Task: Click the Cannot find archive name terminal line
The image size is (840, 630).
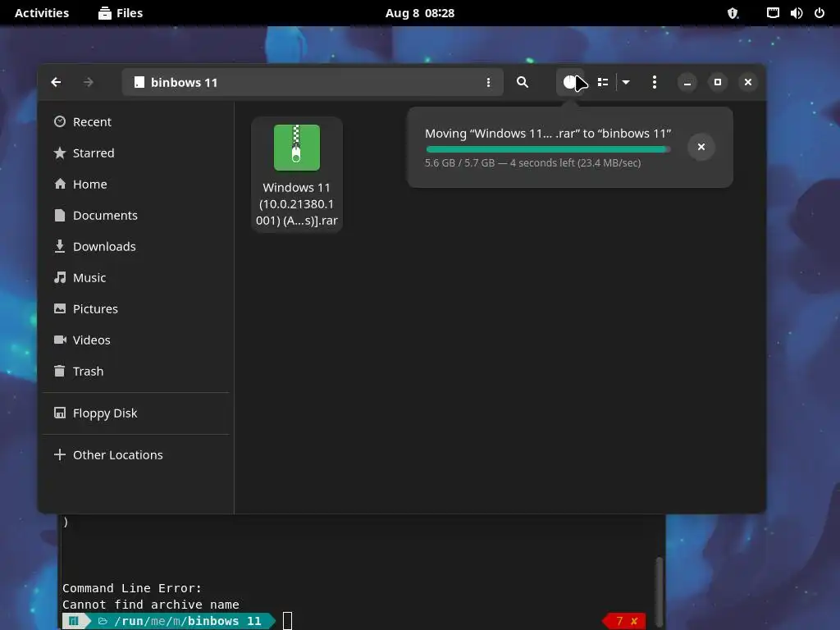Action: coord(151,605)
